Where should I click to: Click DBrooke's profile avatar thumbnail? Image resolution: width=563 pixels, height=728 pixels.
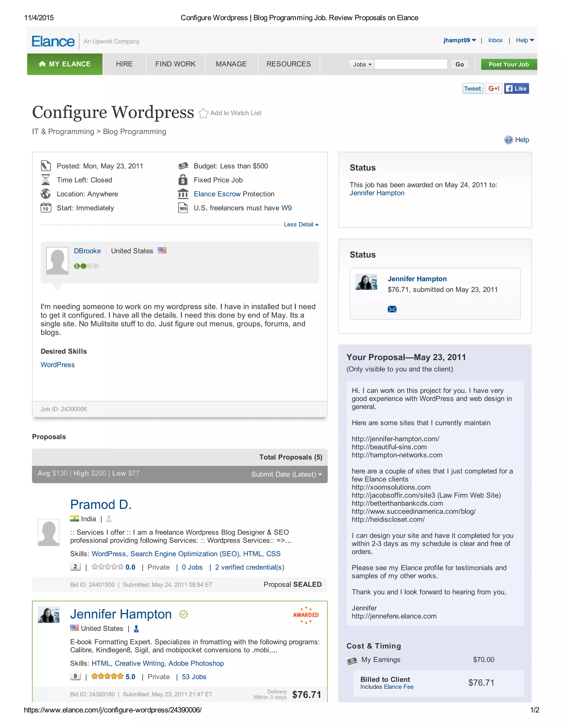(x=57, y=261)
